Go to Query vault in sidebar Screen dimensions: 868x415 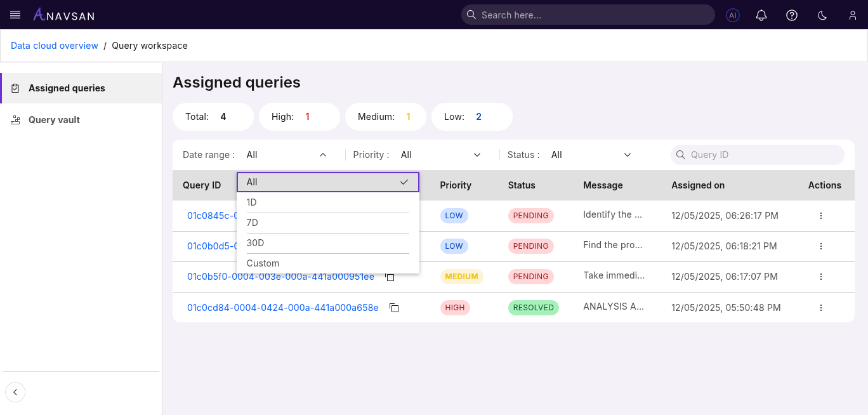point(54,120)
